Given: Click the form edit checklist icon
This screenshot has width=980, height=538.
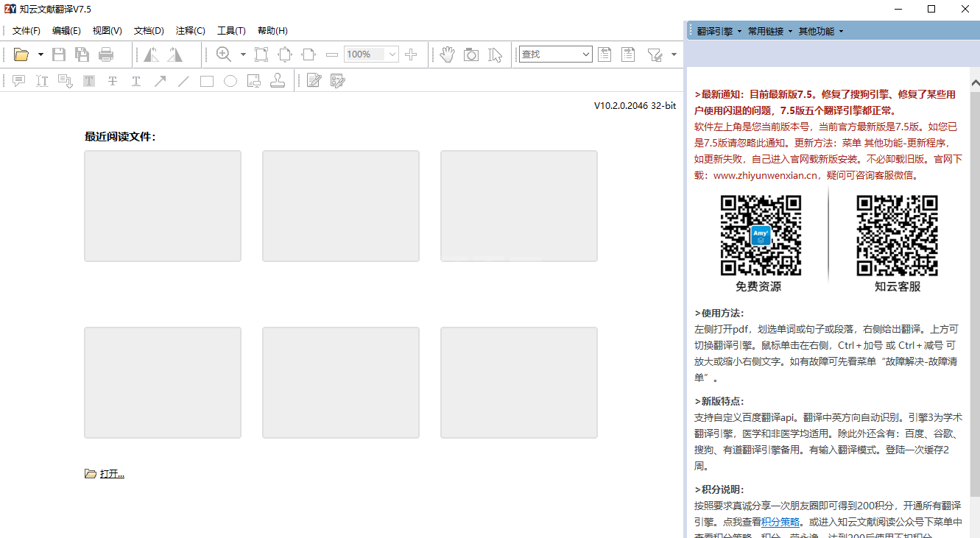Looking at the screenshot, I should click(x=338, y=81).
